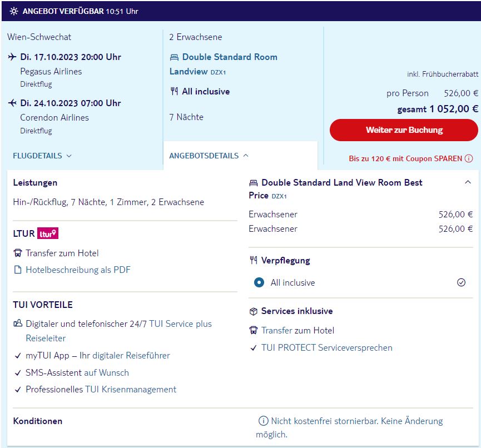
Task: Click the pro Person 526,00 € price
Action: pos(432,93)
